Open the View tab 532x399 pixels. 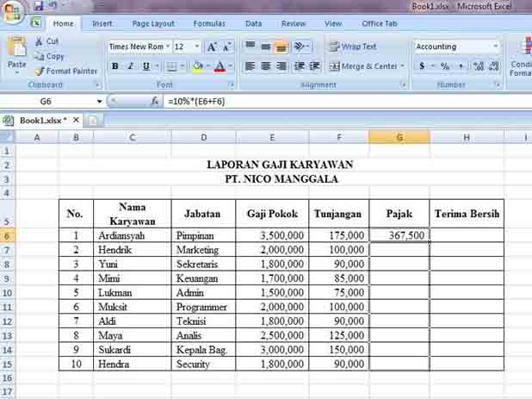[x=333, y=24]
